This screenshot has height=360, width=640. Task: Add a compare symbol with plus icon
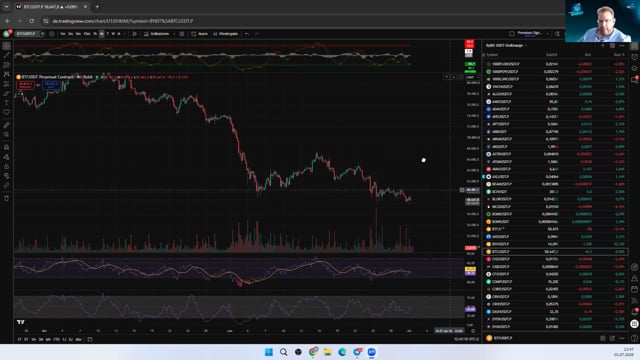52,34
